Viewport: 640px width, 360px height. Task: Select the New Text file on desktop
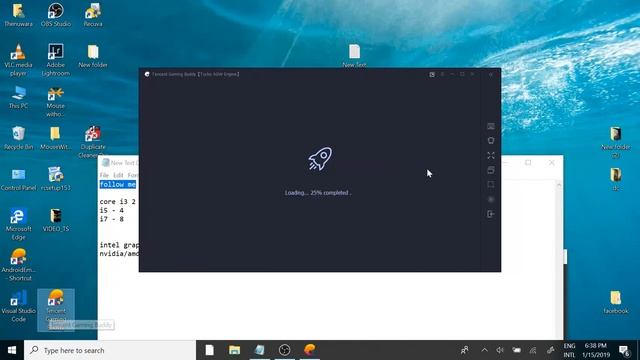[354, 56]
